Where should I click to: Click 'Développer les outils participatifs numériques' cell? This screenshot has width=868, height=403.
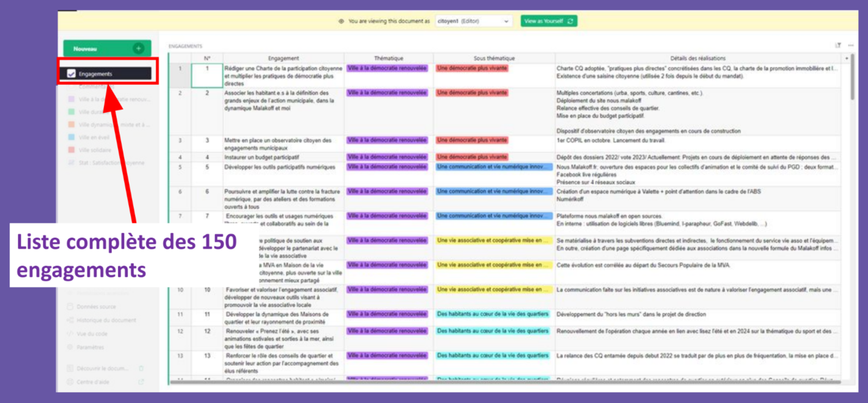point(283,174)
